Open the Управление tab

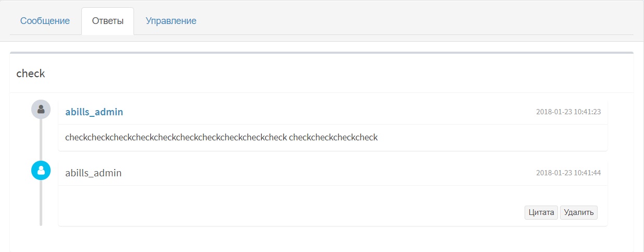(171, 21)
